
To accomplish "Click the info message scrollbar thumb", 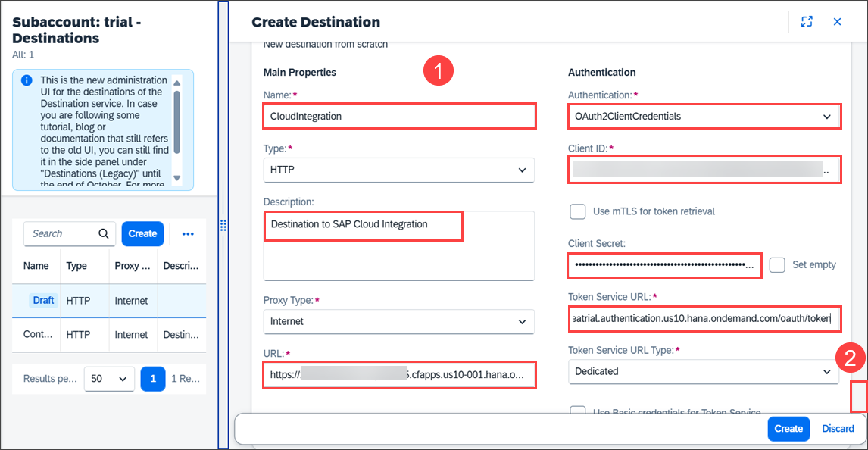I will coord(177,122).
